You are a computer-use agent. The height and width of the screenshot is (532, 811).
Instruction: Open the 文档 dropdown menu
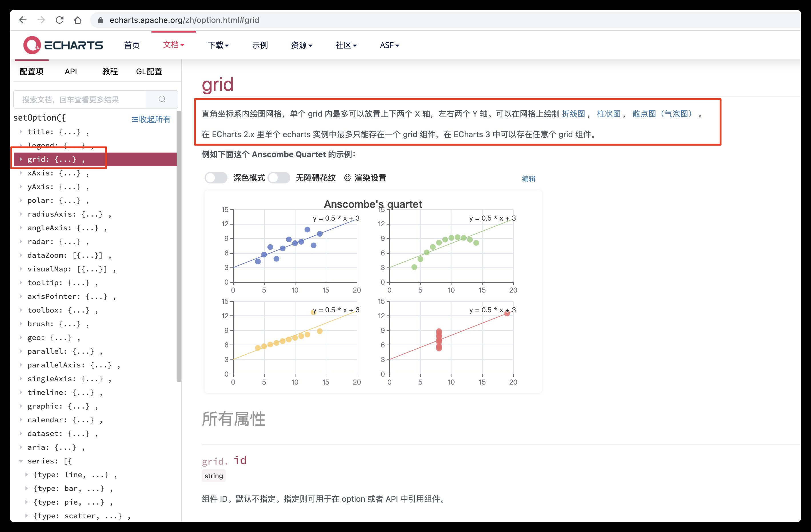click(173, 45)
